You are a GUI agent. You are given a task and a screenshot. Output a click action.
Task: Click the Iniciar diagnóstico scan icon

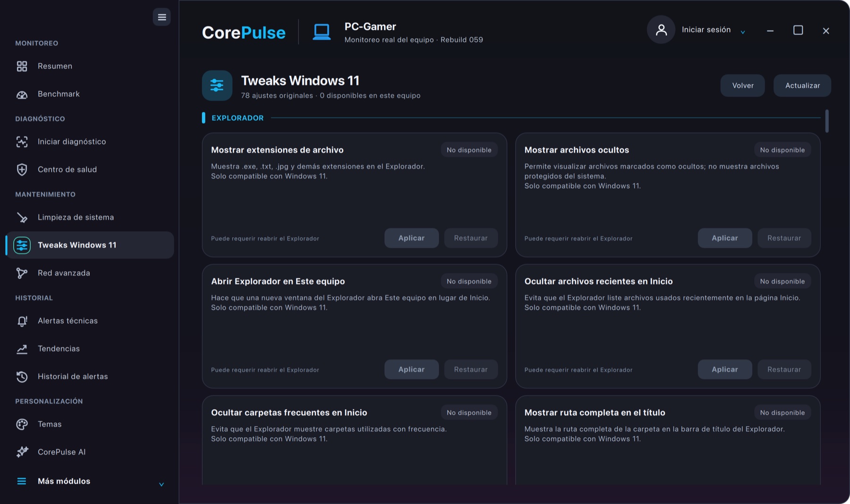pyautogui.click(x=22, y=142)
